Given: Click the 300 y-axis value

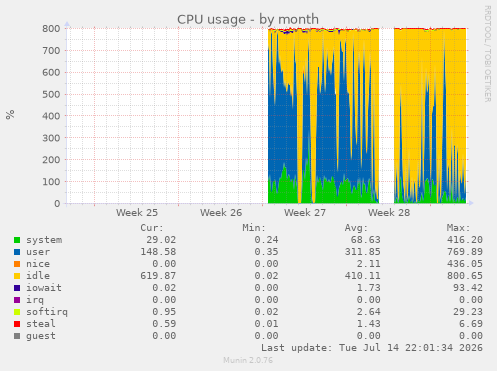Looking at the screenshot, I should point(51,138).
